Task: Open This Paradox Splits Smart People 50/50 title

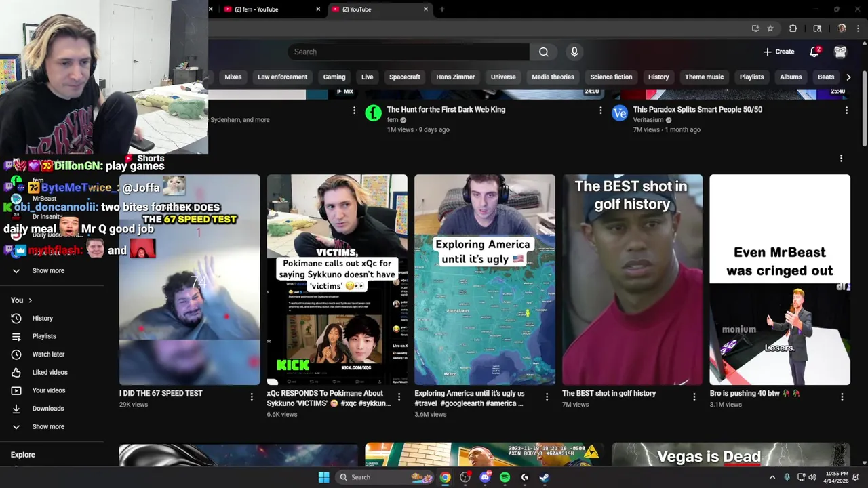Action: [x=697, y=109]
